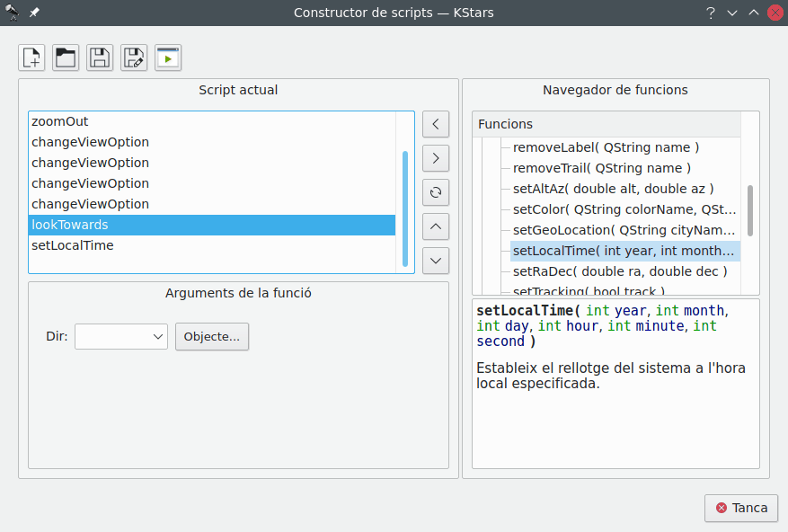This screenshot has width=788, height=532.
Task: Select setGeoLocation function in tree
Action: [624, 230]
